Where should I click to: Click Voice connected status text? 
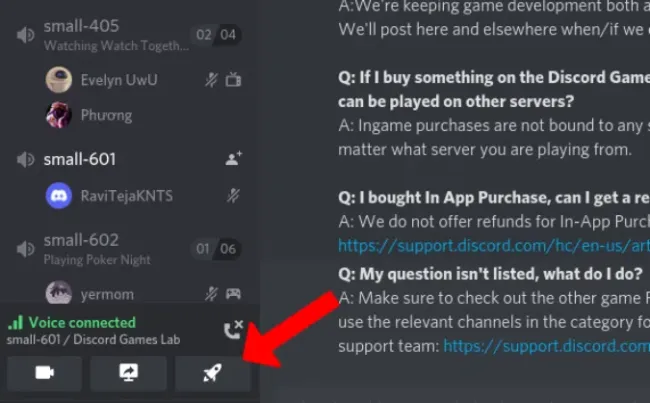pos(82,323)
